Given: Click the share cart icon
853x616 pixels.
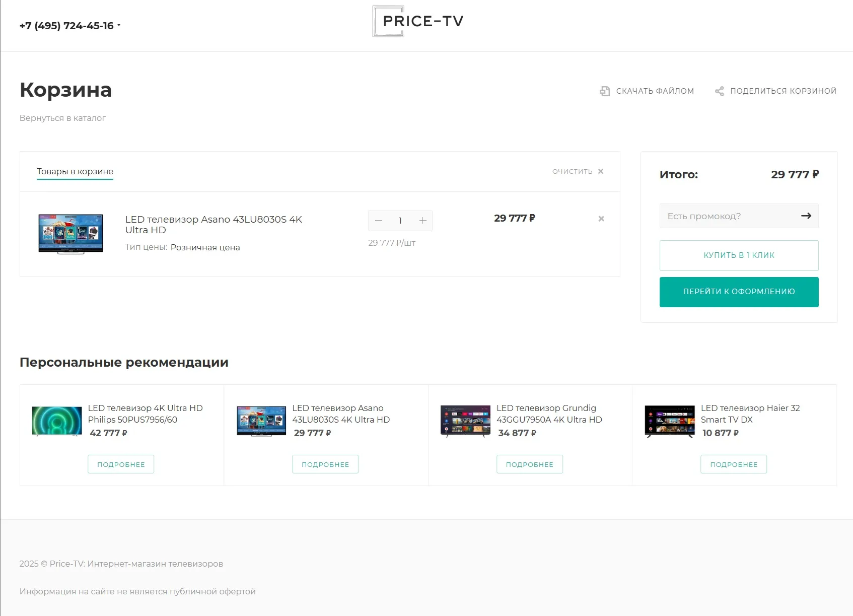Looking at the screenshot, I should click(x=720, y=91).
